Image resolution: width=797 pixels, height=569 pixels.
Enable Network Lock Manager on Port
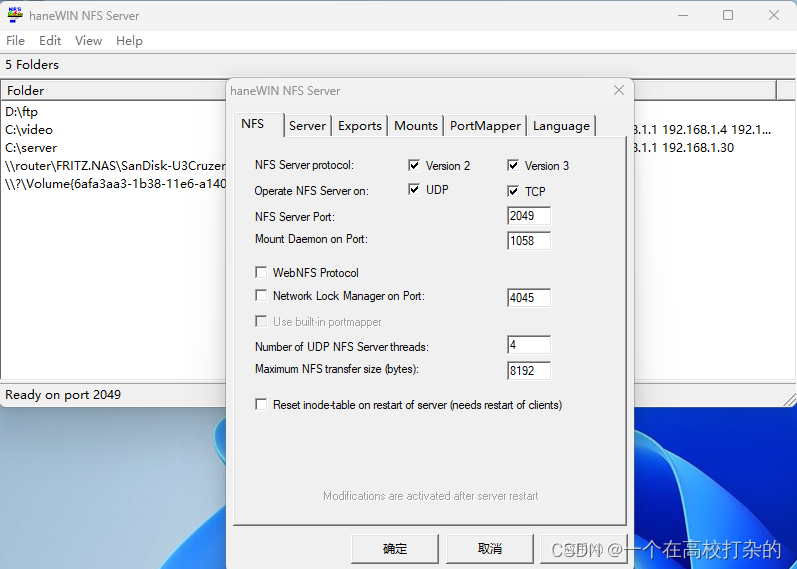tap(261, 295)
